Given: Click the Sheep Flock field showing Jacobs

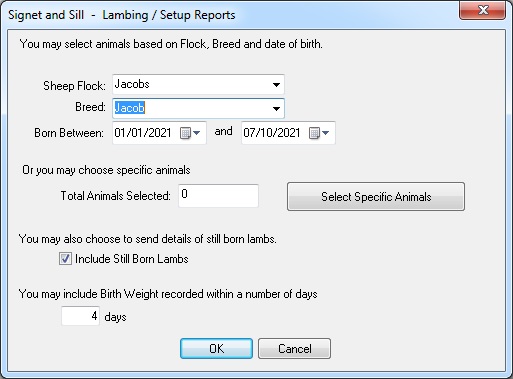Looking at the screenshot, I should coord(198,85).
